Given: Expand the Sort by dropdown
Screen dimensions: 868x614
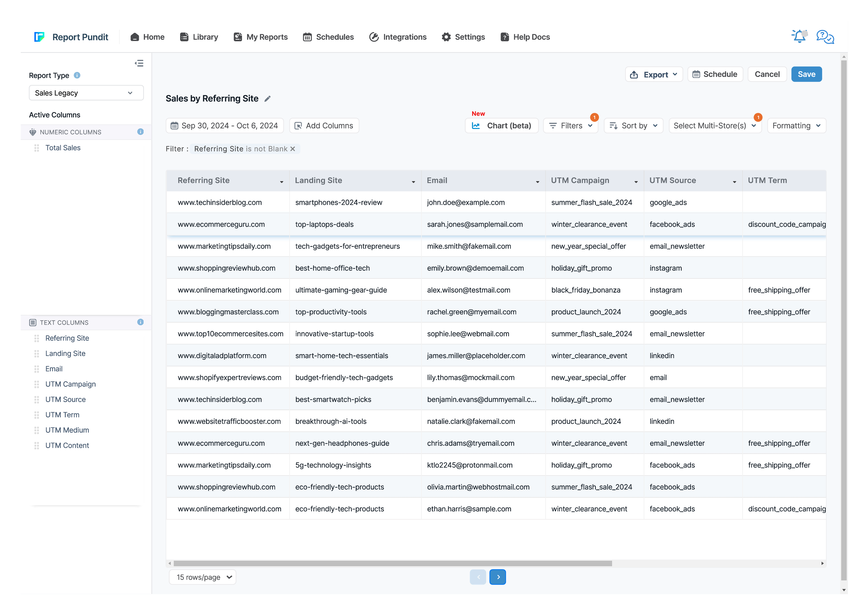Looking at the screenshot, I should [x=634, y=126].
